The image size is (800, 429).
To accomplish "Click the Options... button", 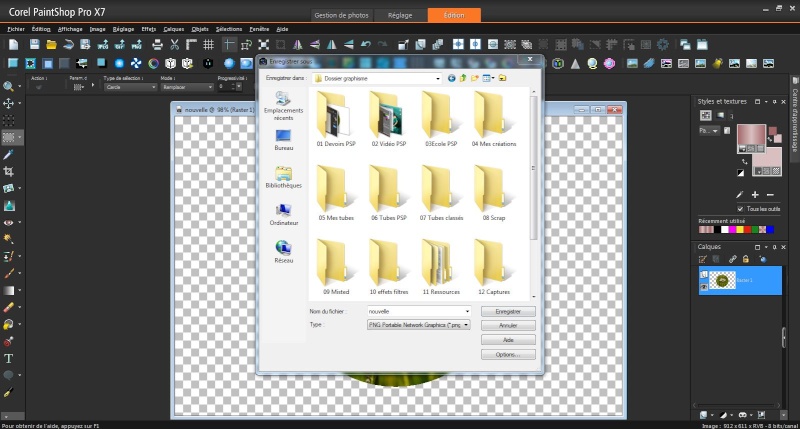I will point(508,354).
